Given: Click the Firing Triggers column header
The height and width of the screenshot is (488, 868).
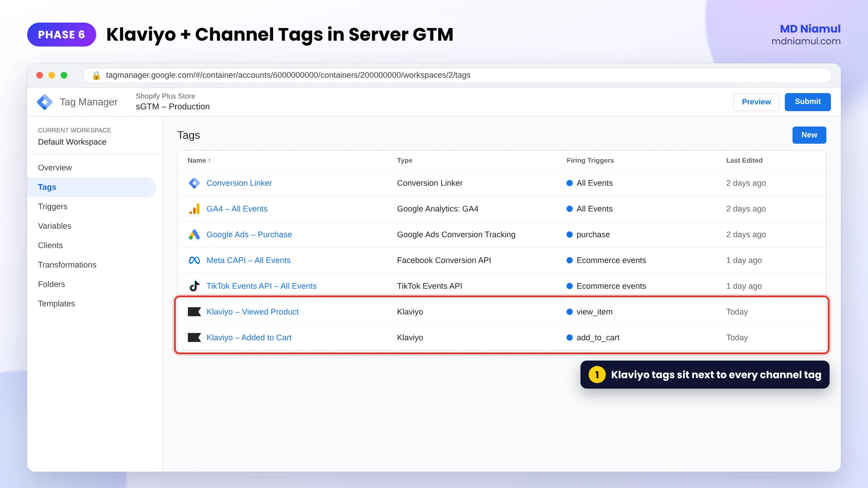Looking at the screenshot, I should click(x=590, y=160).
